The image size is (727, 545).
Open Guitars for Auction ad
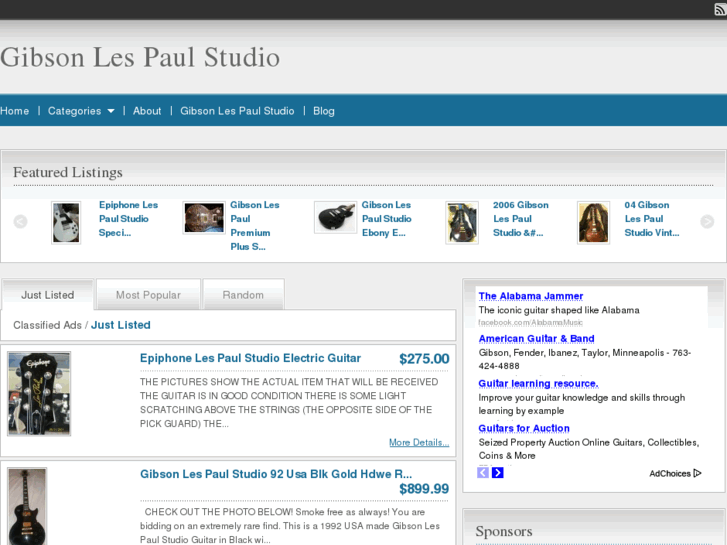(524, 428)
